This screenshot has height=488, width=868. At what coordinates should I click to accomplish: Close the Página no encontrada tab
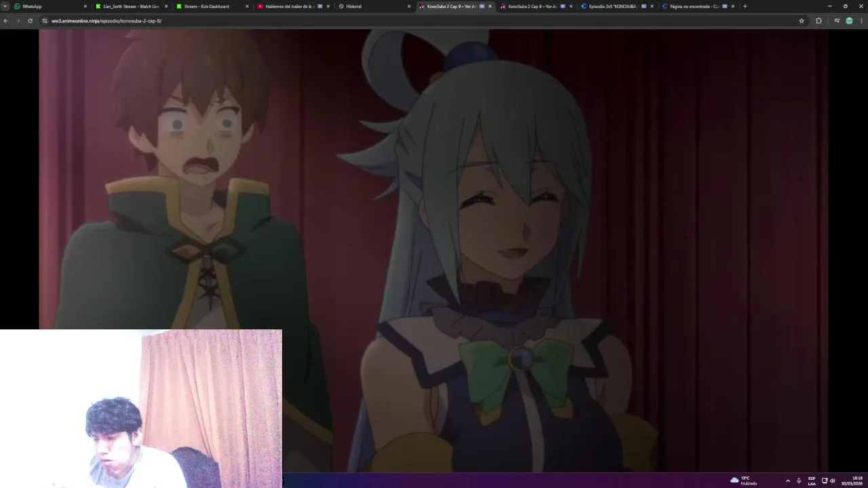[x=732, y=6]
